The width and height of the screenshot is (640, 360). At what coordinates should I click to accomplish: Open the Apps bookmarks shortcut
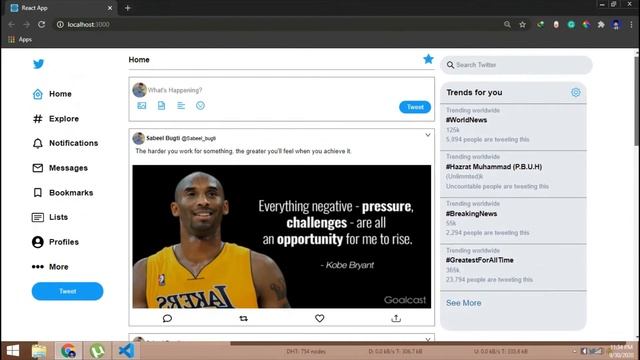pos(20,40)
